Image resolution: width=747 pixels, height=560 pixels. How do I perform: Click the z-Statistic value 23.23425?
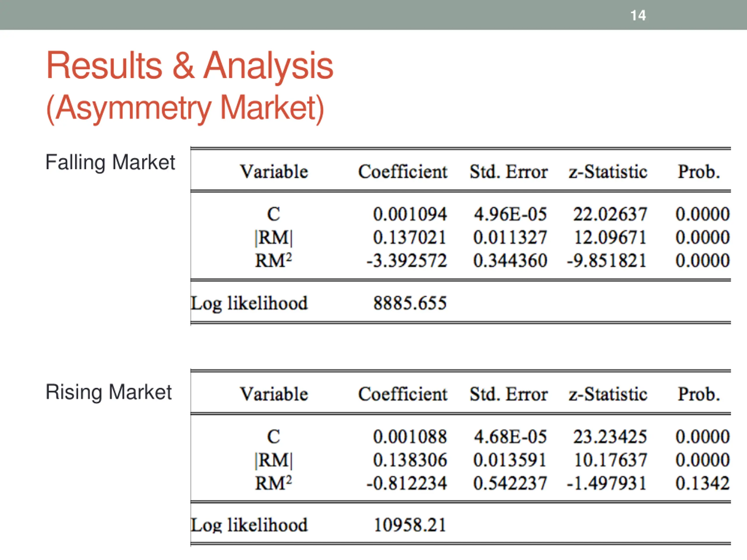[x=610, y=436]
